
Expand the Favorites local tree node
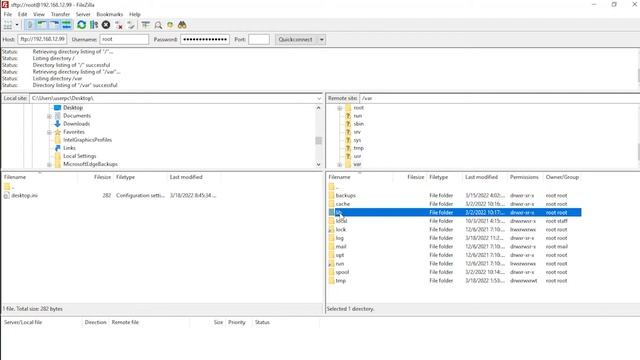pyautogui.click(x=49, y=132)
